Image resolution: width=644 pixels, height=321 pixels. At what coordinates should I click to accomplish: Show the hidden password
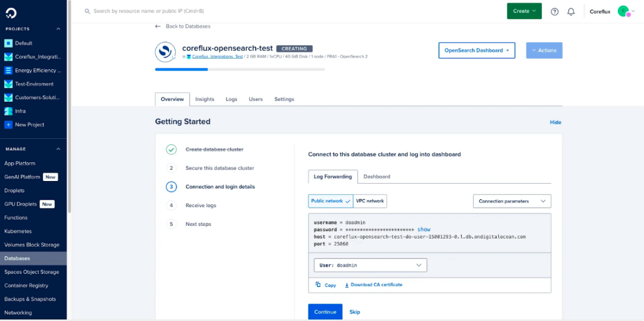tap(424, 229)
